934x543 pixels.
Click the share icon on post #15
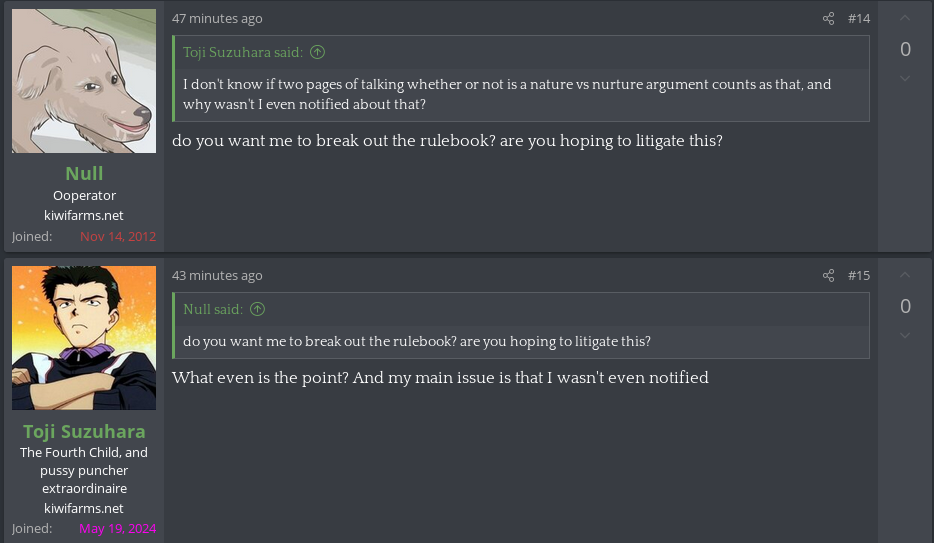828,276
